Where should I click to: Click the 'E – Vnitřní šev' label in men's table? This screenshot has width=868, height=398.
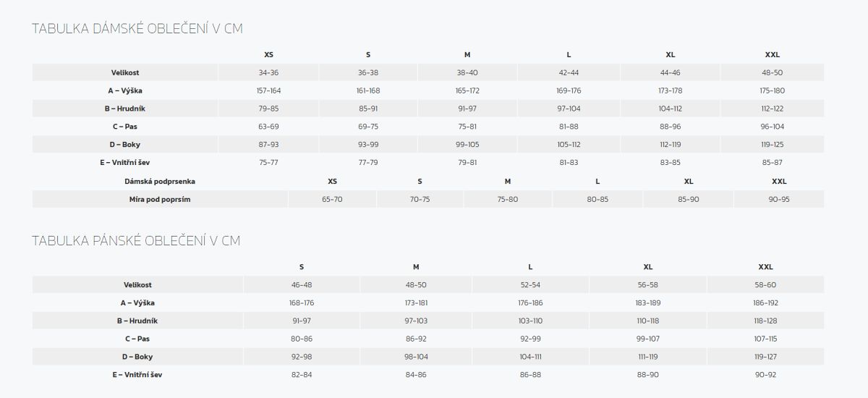pos(137,374)
